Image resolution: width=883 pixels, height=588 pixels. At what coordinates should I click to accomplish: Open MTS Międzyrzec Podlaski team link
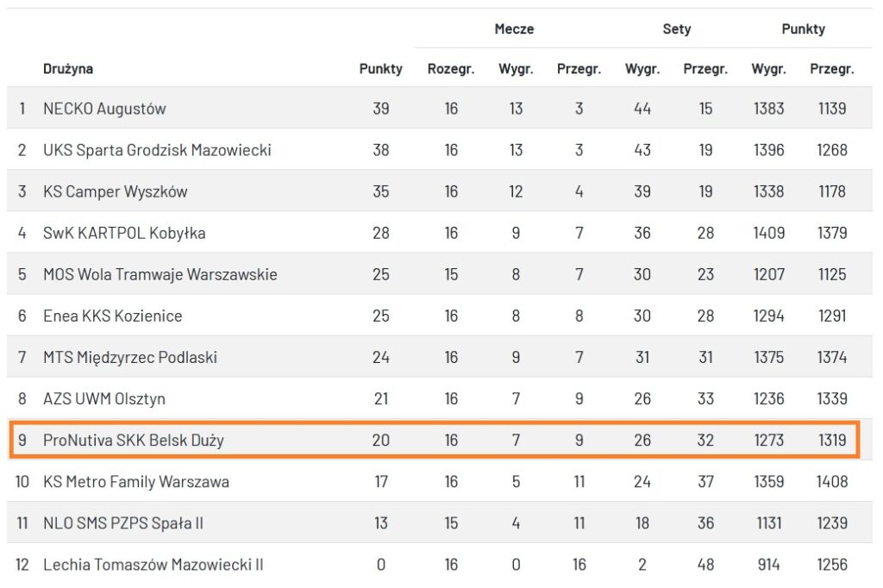(x=129, y=357)
